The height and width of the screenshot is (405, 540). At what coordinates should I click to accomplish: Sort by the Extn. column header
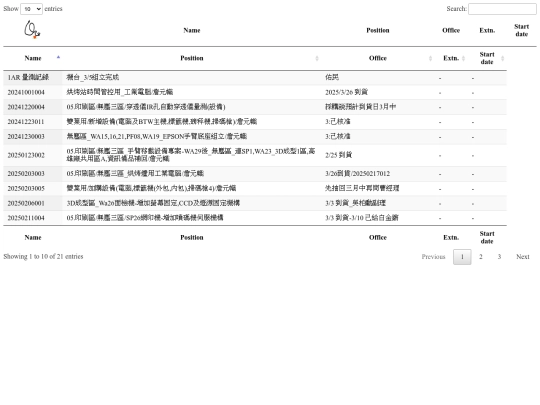click(x=451, y=58)
